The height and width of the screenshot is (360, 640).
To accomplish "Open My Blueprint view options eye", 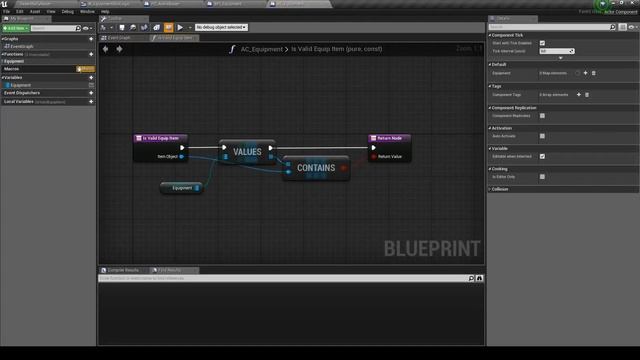I will click(x=87, y=28).
